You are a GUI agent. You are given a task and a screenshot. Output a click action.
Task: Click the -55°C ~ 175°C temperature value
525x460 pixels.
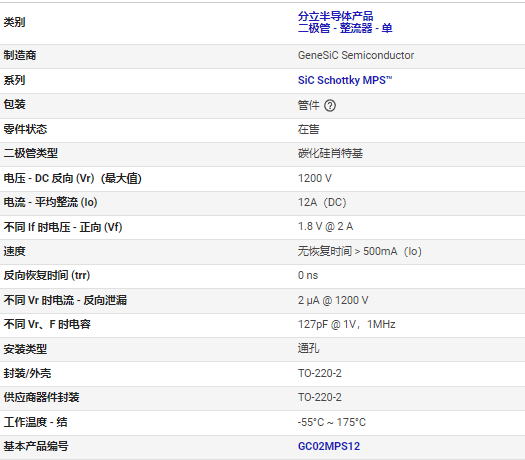(332, 422)
